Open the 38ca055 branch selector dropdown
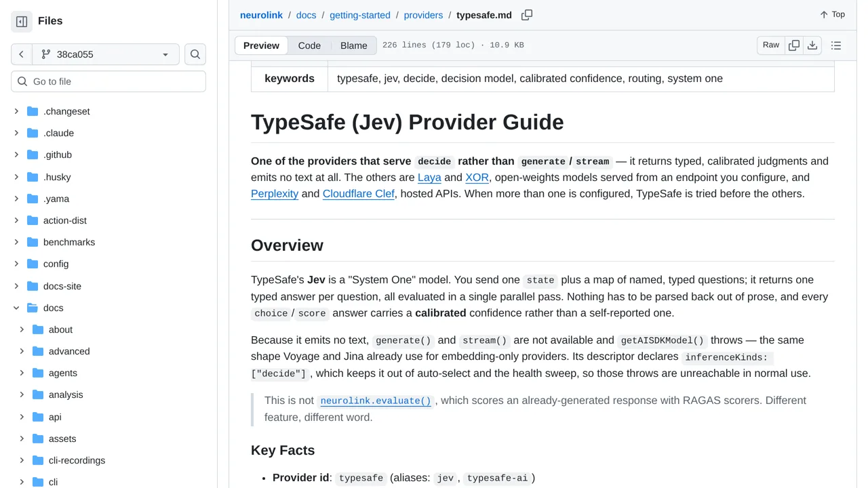 point(105,54)
